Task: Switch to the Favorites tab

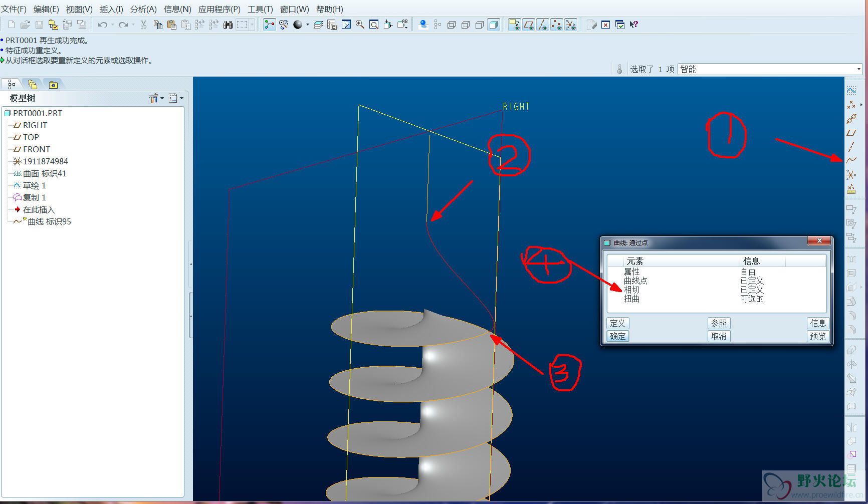Action: [53, 84]
